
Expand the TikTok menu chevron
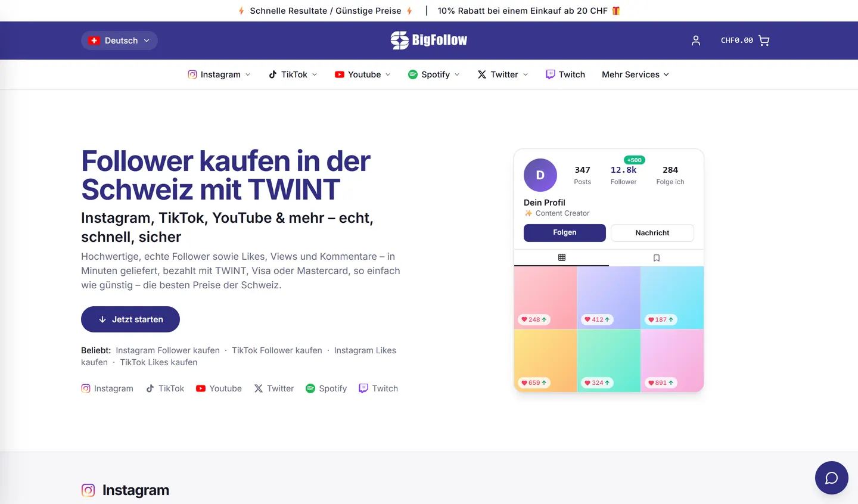pos(315,74)
